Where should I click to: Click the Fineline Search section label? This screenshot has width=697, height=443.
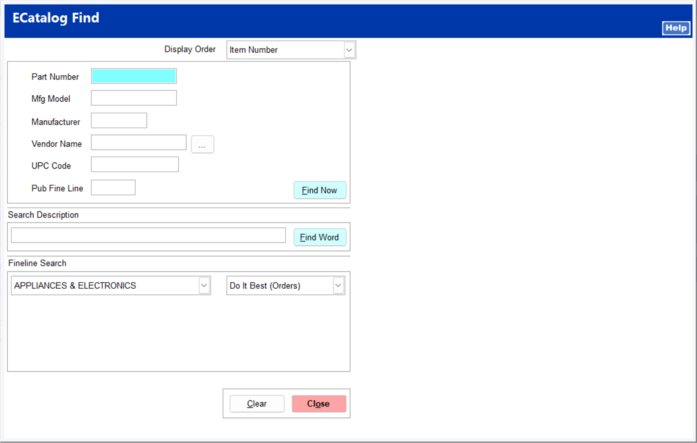coord(37,263)
